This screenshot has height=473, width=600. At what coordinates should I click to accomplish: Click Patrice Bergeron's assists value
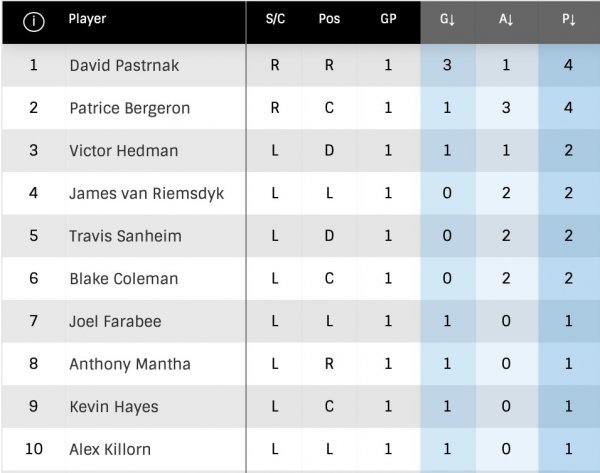508,108
